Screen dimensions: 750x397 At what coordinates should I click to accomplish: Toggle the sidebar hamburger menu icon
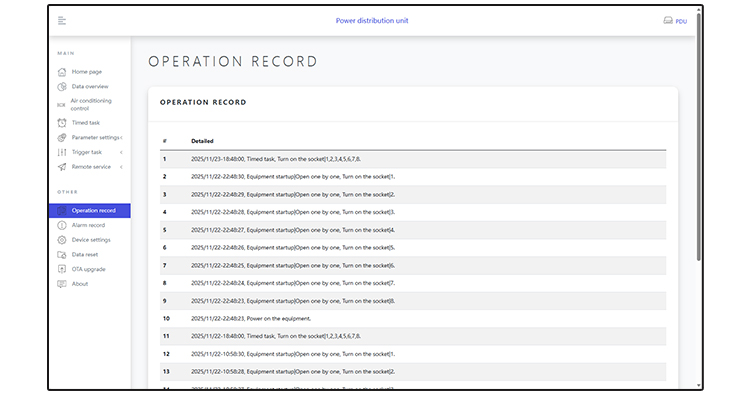pos(62,21)
